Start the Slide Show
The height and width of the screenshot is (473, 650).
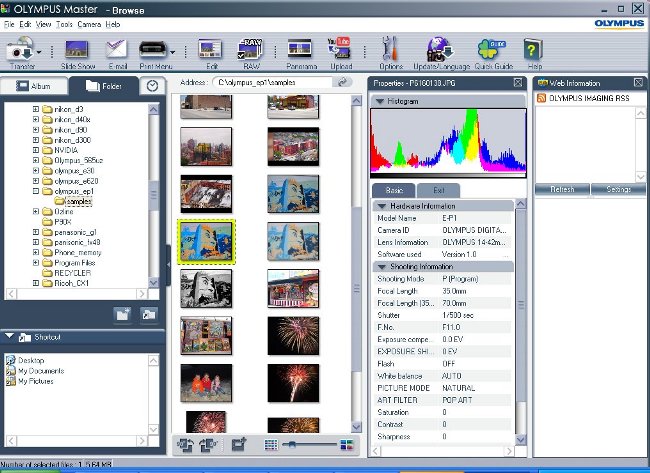[x=76, y=49]
